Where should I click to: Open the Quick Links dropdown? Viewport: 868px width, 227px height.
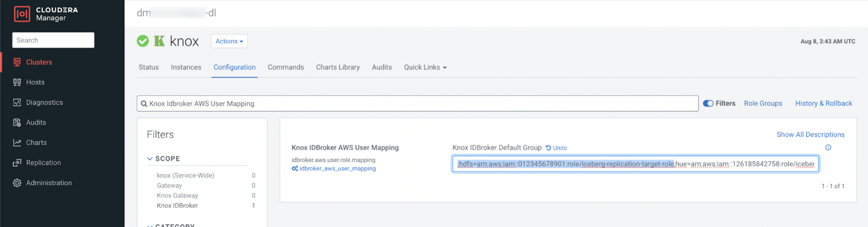425,67
